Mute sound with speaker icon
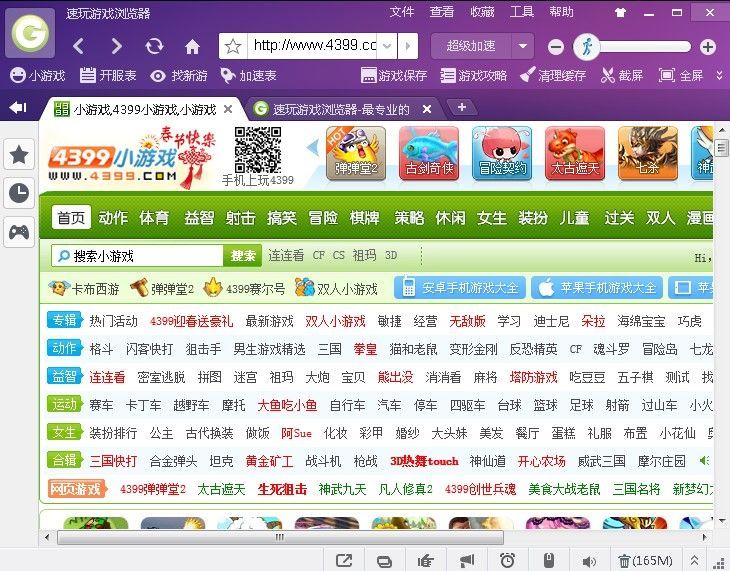The height and width of the screenshot is (571, 730). (589, 561)
